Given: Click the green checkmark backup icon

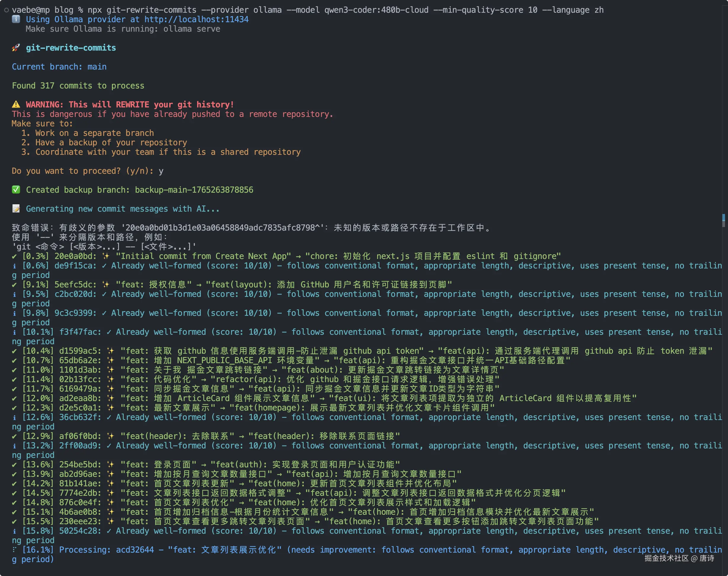Looking at the screenshot, I should point(16,190).
